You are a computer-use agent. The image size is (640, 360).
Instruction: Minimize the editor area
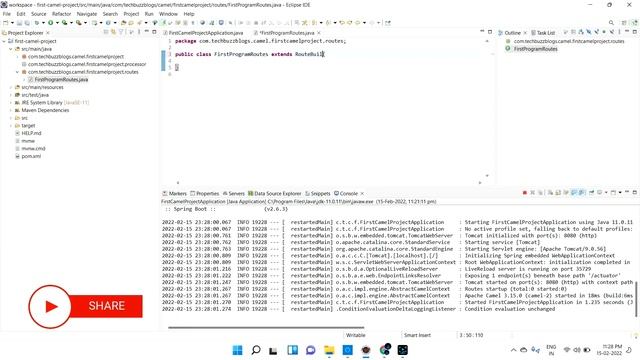[x=482, y=31]
